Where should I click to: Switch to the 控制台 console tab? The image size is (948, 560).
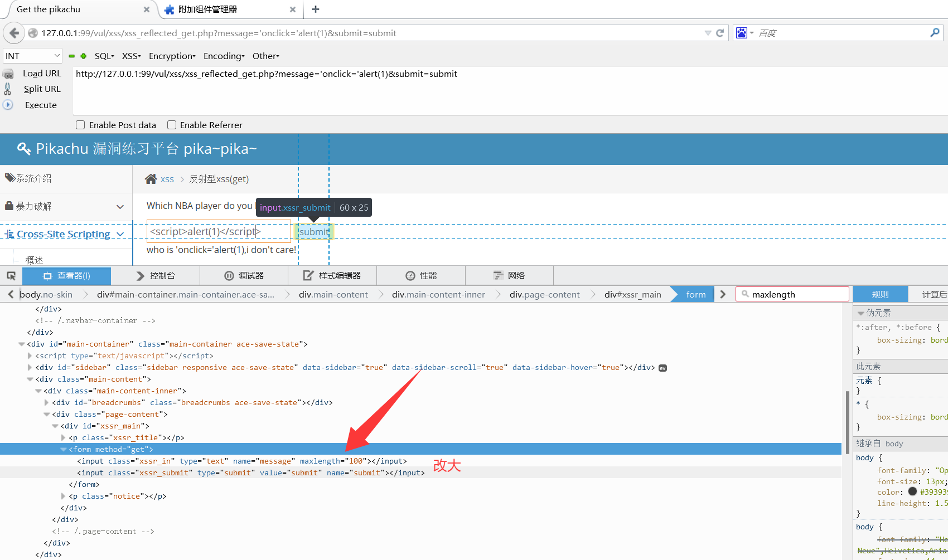click(155, 276)
